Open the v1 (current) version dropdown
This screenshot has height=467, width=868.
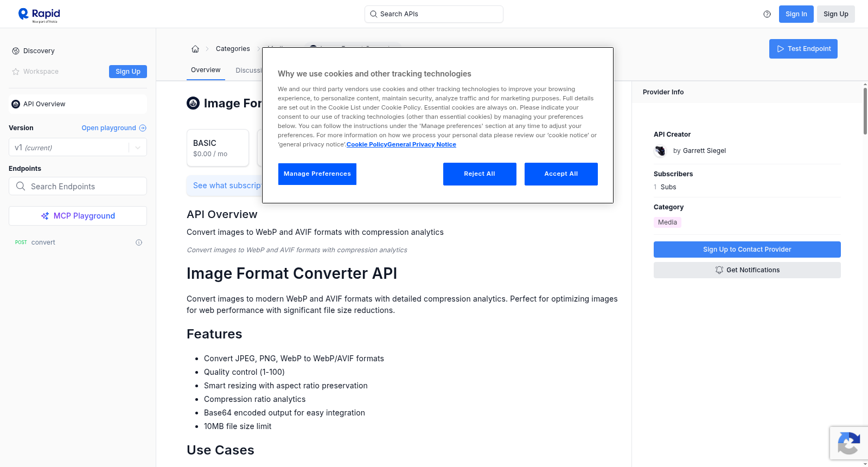point(78,148)
